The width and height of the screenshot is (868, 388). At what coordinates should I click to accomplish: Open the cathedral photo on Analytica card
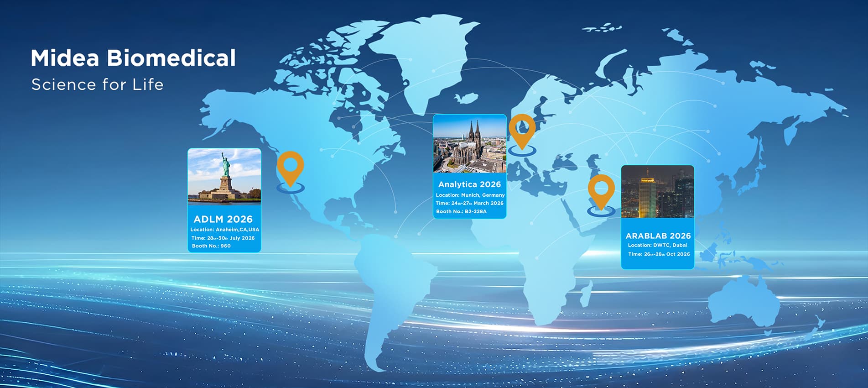(469, 144)
